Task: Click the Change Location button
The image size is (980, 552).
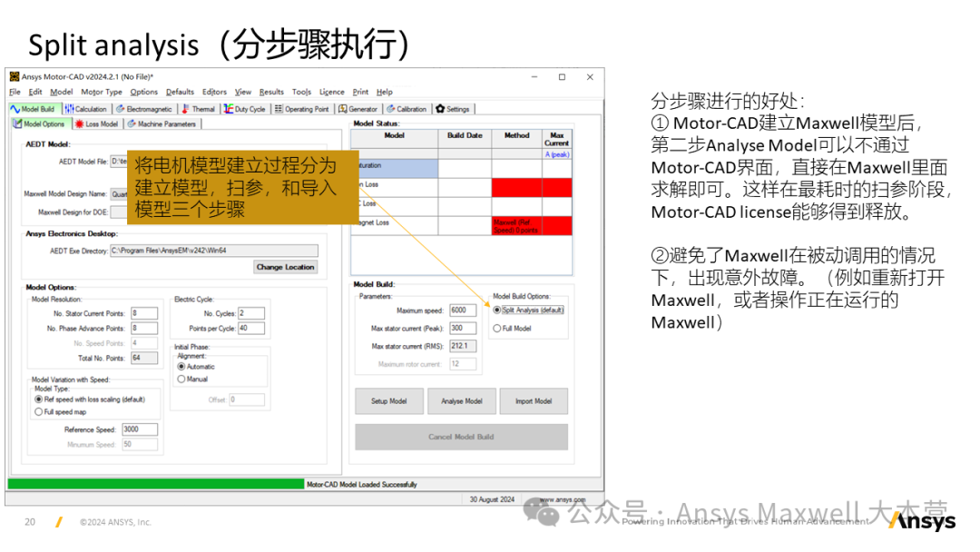Action: click(x=286, y=267)
